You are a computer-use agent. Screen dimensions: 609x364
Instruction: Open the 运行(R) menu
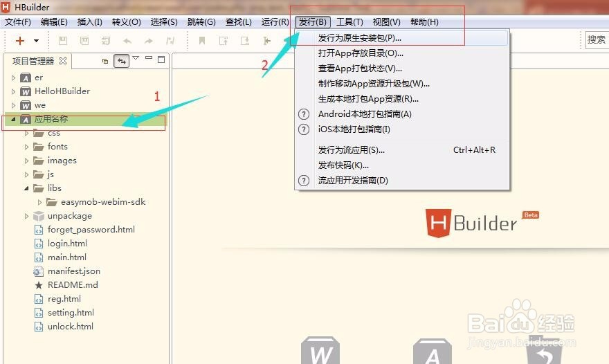[275, 22]
